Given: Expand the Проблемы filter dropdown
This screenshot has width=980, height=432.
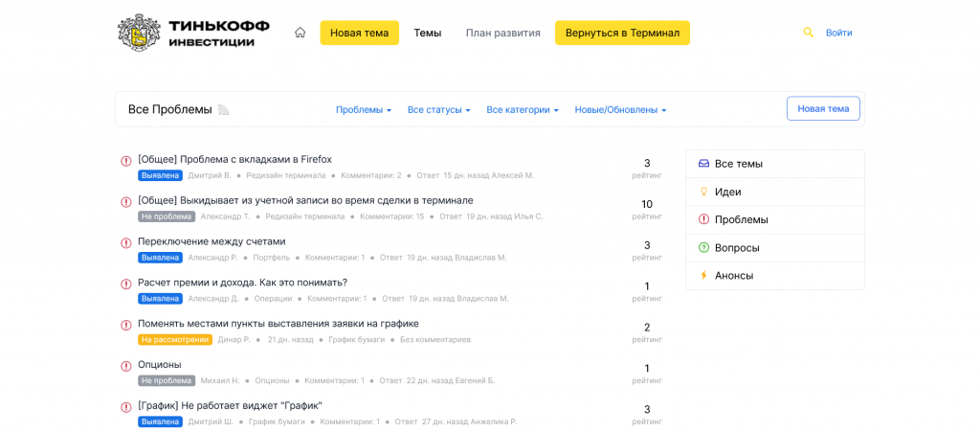Looking at the screenshot, I should point(364,110).
